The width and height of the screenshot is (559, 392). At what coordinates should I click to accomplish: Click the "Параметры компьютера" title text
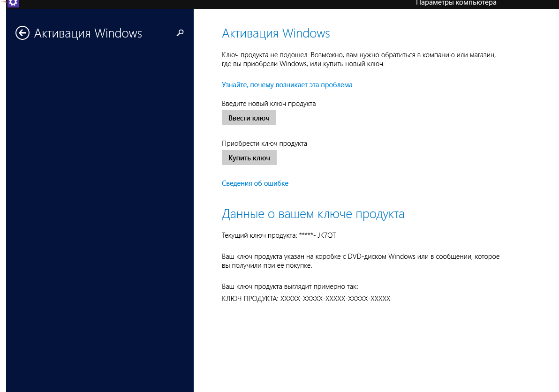[x=456, y=3]
